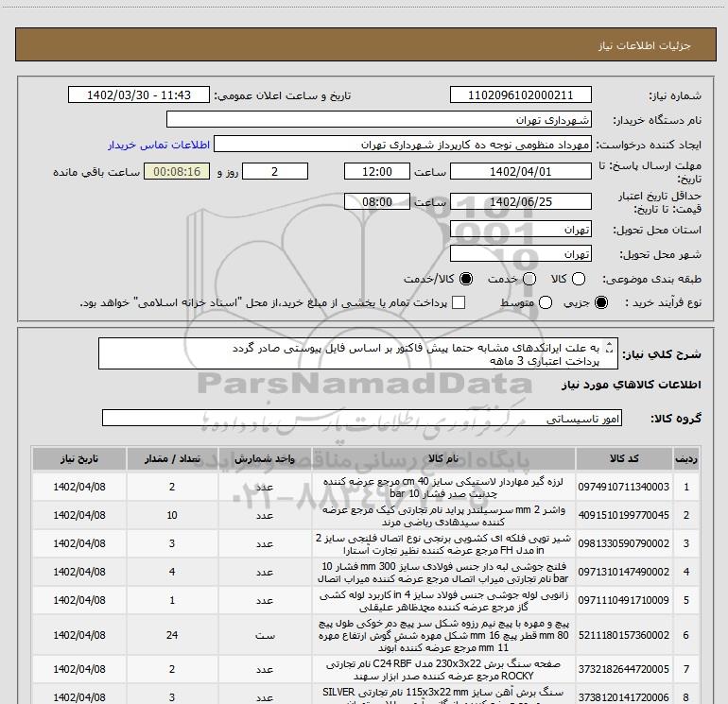This screenshot has height=704, width=728.
Task: Select the کالا radio button
Action: point(579,279)
